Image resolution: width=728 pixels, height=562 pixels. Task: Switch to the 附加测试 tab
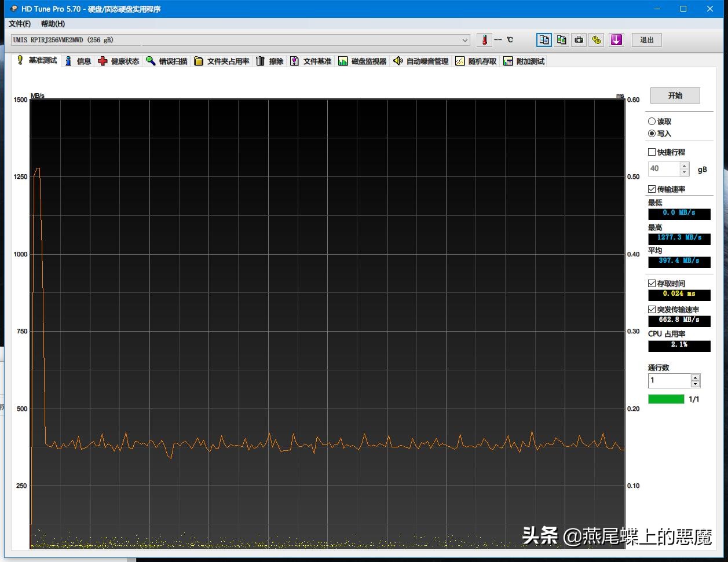point(524,61)
